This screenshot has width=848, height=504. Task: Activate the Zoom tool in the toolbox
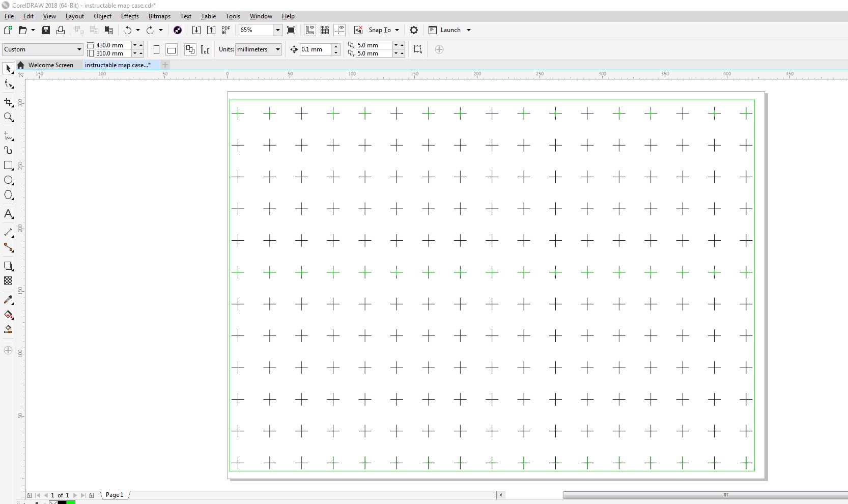(x=8, y=118)
